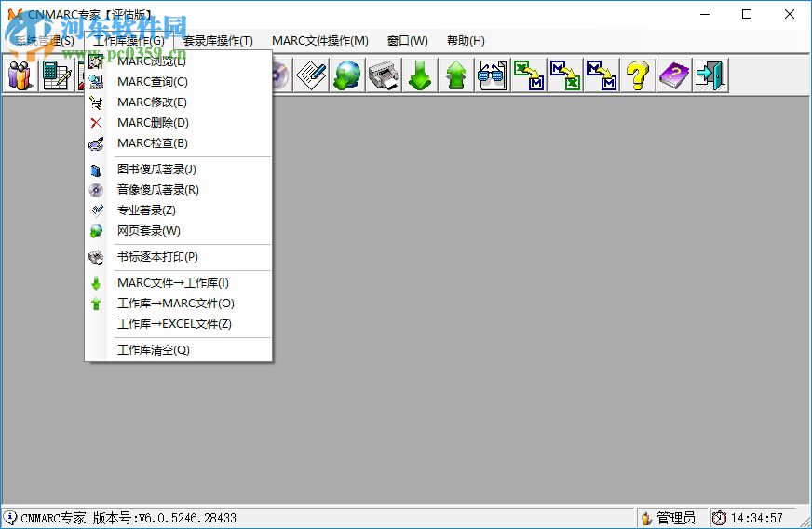The width and height of the screenshot is (812, 529).
Task: Click the MARC to MARC conversion toolbar icon
Action: [602, 75]
